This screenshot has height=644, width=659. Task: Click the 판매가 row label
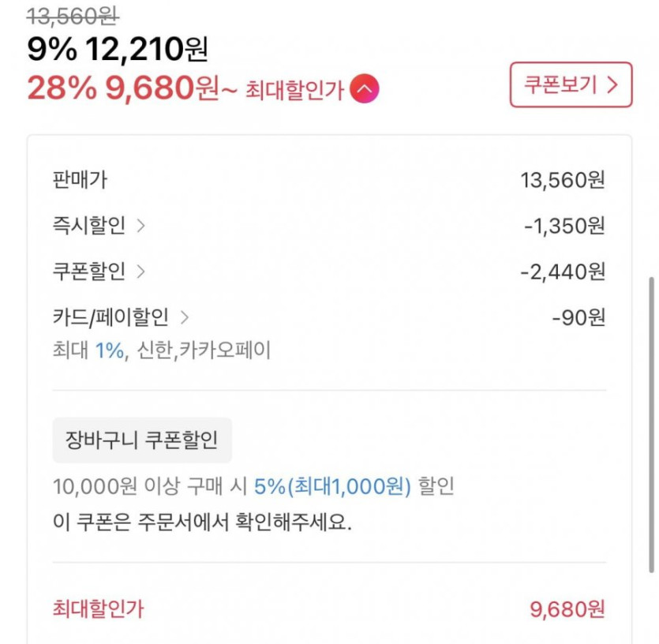point(80,180)
